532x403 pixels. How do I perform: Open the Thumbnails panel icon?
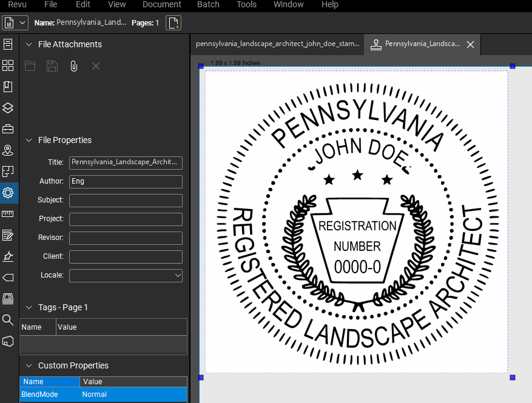pos(8,65)
